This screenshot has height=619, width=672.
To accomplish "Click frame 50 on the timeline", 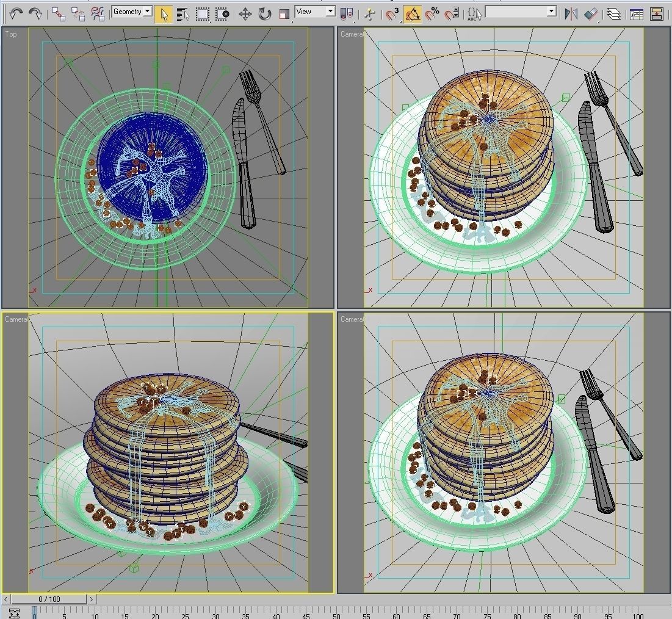I will (x=336, y=615).
